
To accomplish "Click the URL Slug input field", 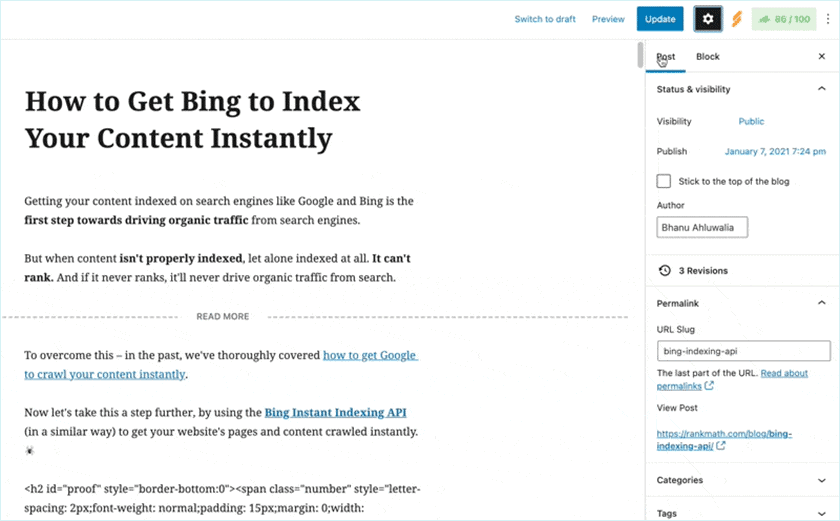I will [743, 351].
